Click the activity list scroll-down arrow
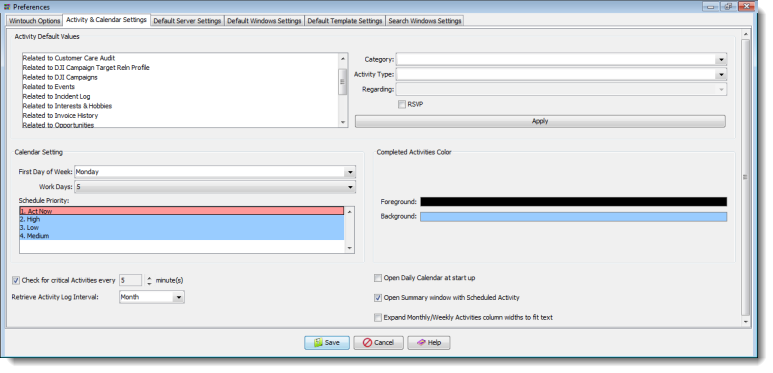Image resolution: width=773 pixels, height=373 pixels. pos(343,122)
